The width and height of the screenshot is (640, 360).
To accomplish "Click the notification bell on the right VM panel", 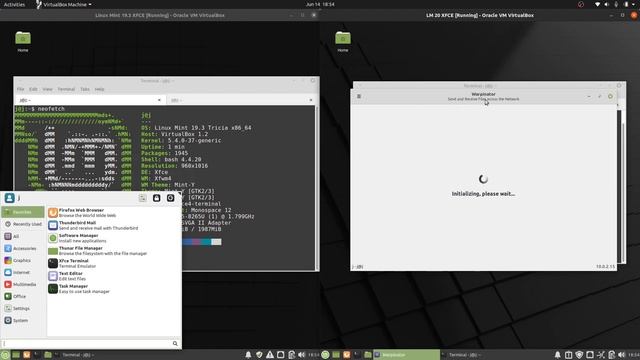I will pyautogui.click(x=557, y=355).
